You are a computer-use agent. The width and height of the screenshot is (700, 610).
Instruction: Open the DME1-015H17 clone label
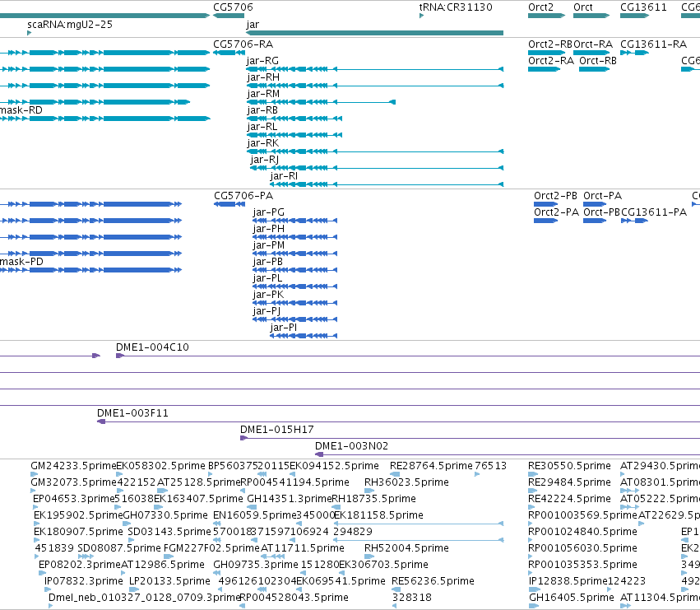276,430
